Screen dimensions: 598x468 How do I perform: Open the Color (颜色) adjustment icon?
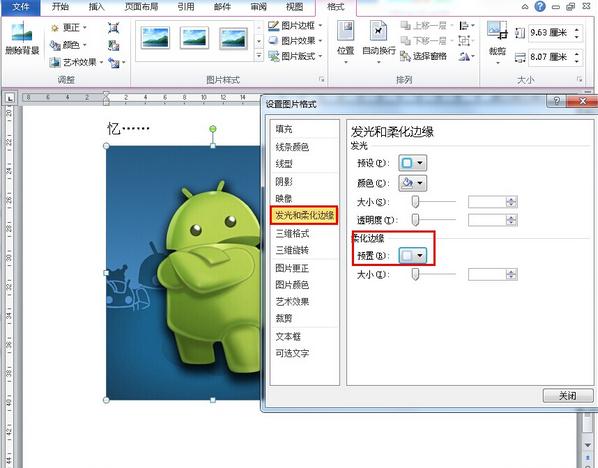point(55,45)
